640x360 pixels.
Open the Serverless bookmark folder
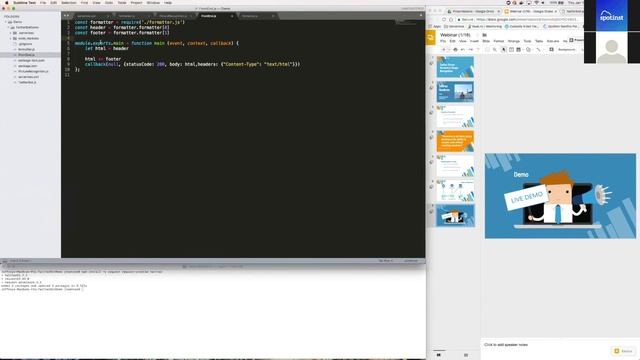point(453,27)
